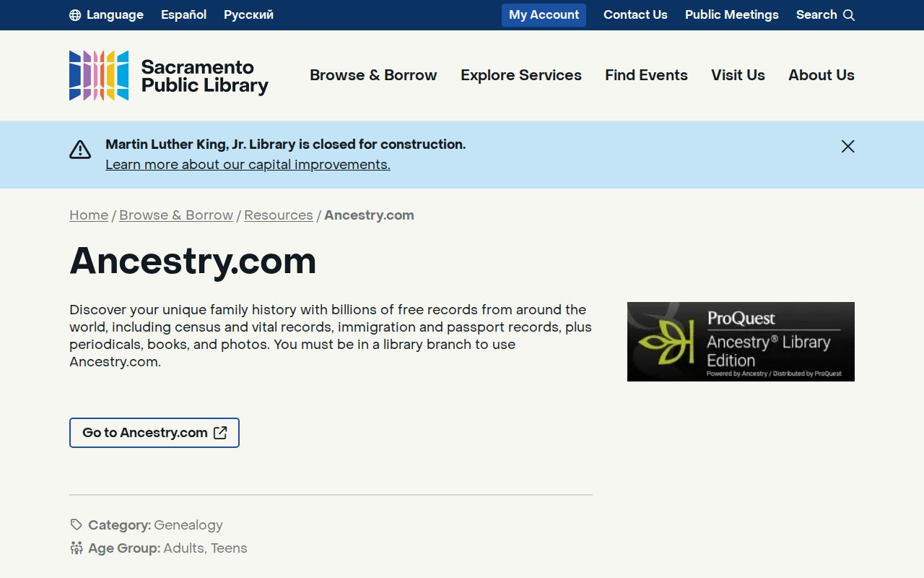Dismiss the construction alert banner

tap(848, 147)
